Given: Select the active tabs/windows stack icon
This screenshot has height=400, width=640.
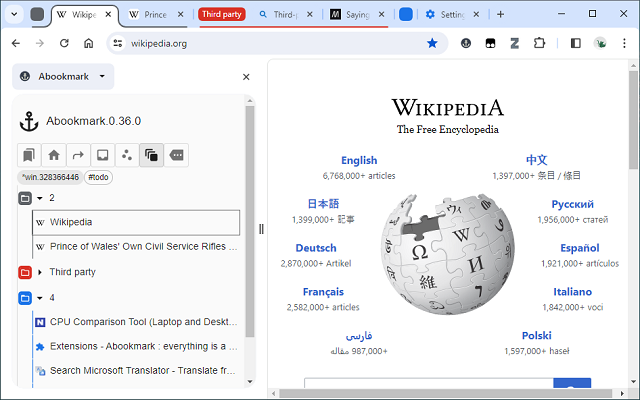Looking at the screenshot, I should coord(151,155).
